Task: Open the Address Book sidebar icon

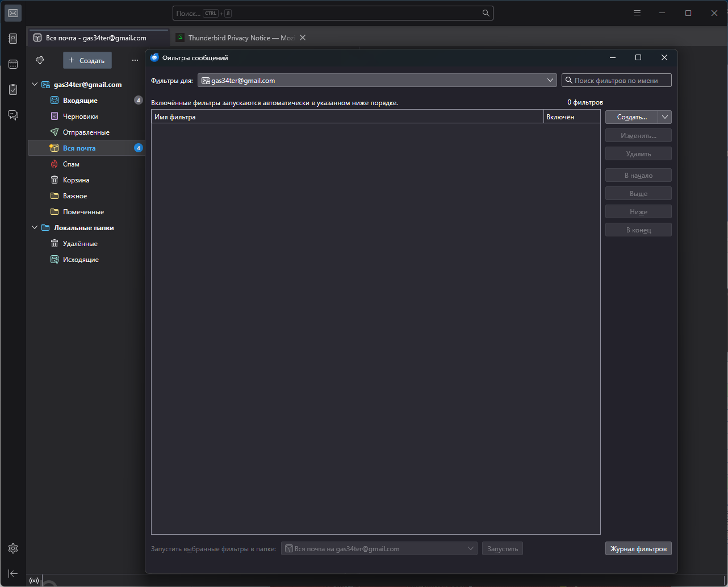Action: [x=13, y=39]
